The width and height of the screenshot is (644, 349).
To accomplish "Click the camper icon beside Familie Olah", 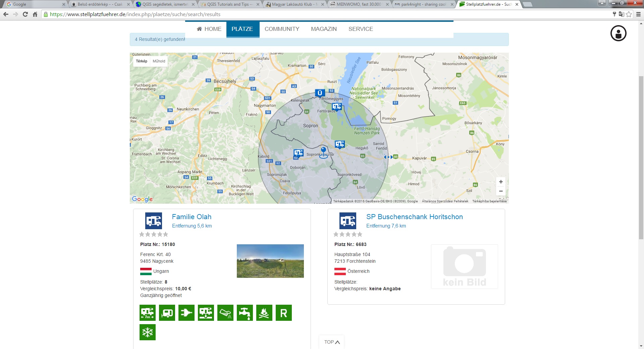I will tap(154, 221).
